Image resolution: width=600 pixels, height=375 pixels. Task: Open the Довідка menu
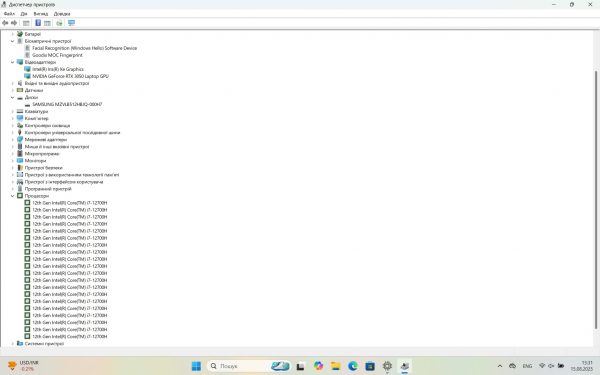point(62,14)
